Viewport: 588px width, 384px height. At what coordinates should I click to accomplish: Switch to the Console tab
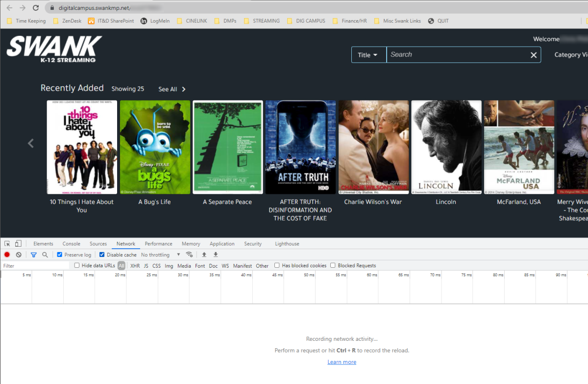pos(71,244)
